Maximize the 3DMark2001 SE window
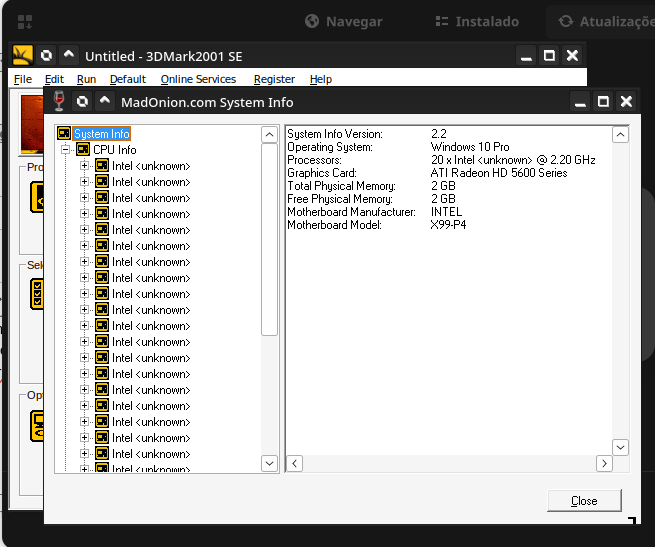This screenshot has height=547, width=655. 549,56
